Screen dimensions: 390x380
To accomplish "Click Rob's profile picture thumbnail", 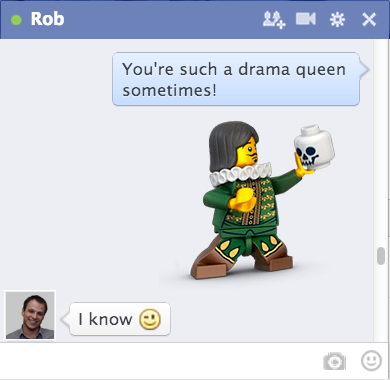I will (x=30, y=315).
